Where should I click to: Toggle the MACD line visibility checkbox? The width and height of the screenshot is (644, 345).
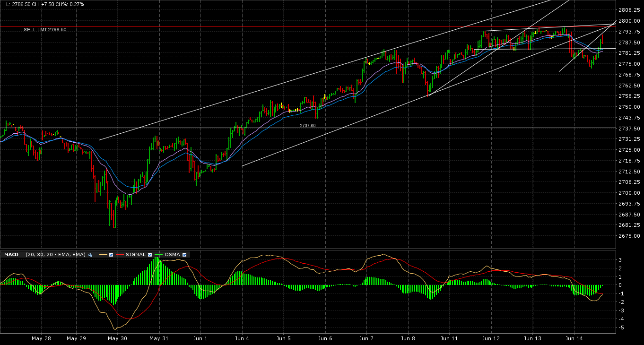pyautogui.click(x=111, y=255)
